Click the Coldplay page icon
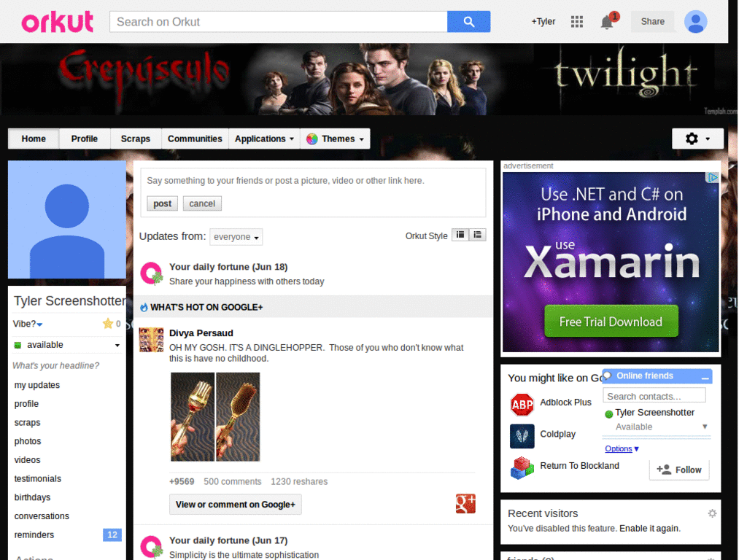747x560 pixels. coord(522,436)
